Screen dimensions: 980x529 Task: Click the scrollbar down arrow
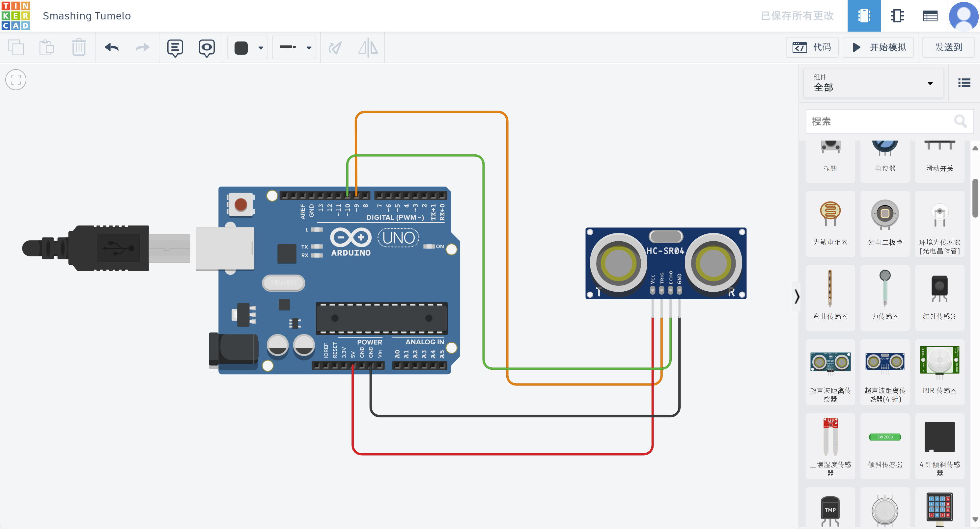pos(975,519)
